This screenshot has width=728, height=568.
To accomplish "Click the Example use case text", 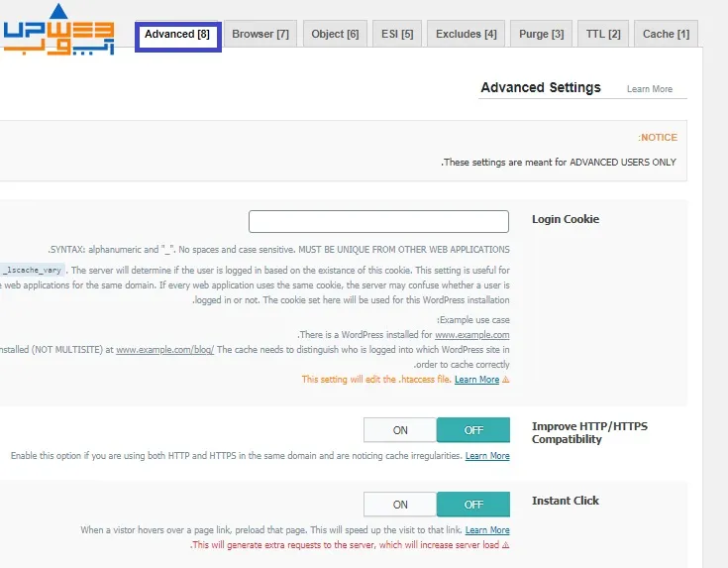I will pyautogui.click(x=473, y=320).
